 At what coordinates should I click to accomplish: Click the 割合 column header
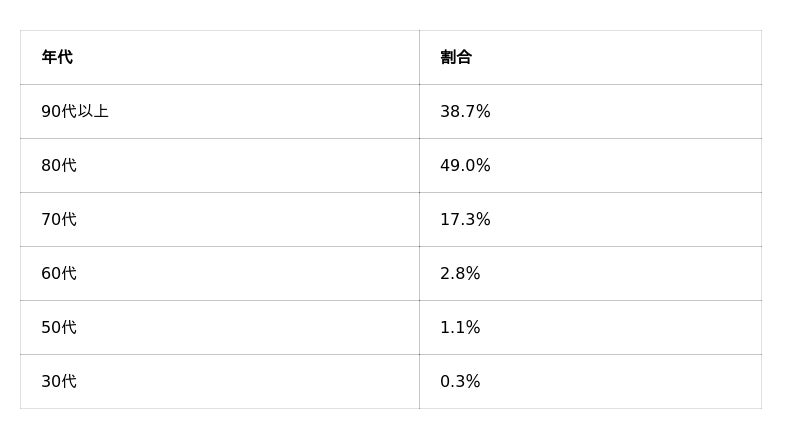tap(456, 58)
